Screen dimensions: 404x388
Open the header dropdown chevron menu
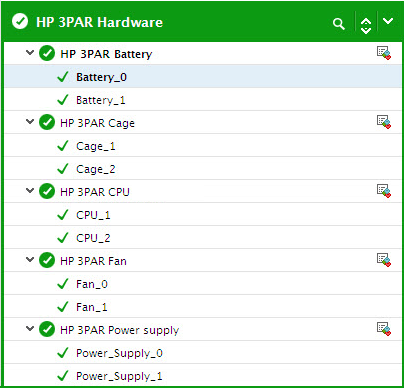pos(388,21)
